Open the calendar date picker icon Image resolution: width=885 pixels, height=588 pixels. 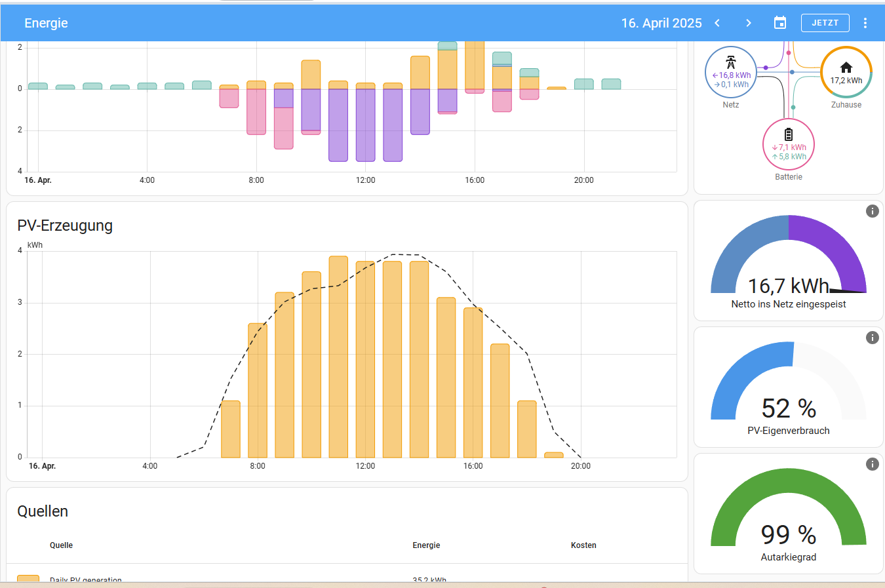780,23
